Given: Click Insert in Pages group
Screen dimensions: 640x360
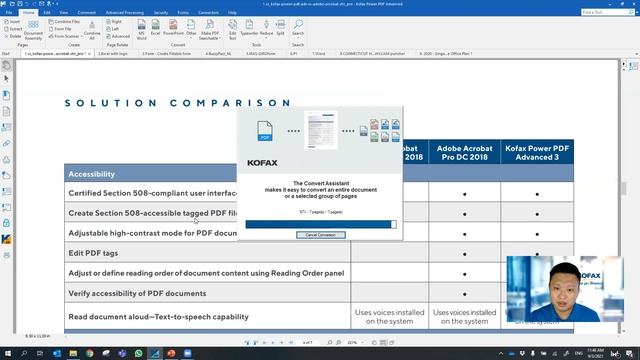Looking at the screenshot, I should coord(12,22).
